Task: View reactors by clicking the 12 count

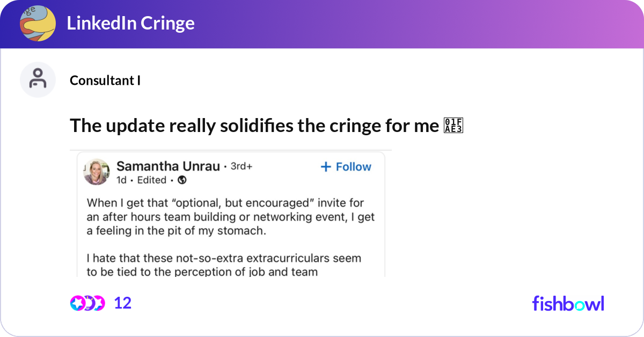Action: click(x=122, y=303)
